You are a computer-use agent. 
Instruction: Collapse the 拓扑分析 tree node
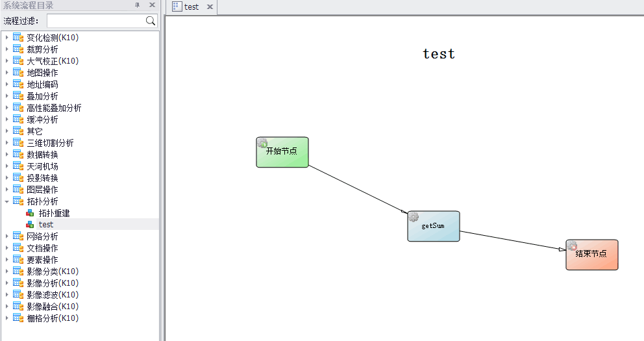pyautogui.click(x=7, y=201)
